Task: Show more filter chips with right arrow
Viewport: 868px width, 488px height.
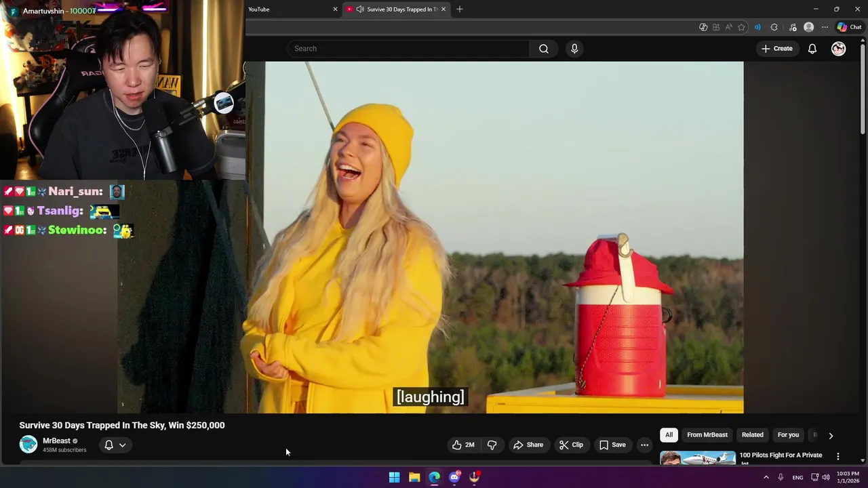Action: [x=831, y=436]
